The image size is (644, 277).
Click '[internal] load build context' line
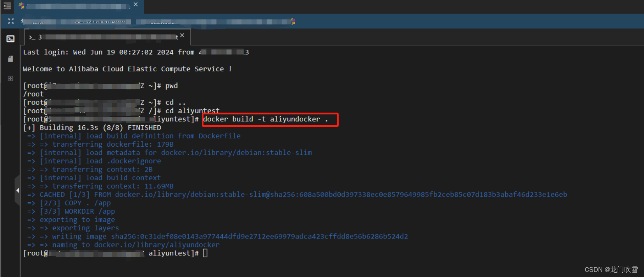point(94,178)
